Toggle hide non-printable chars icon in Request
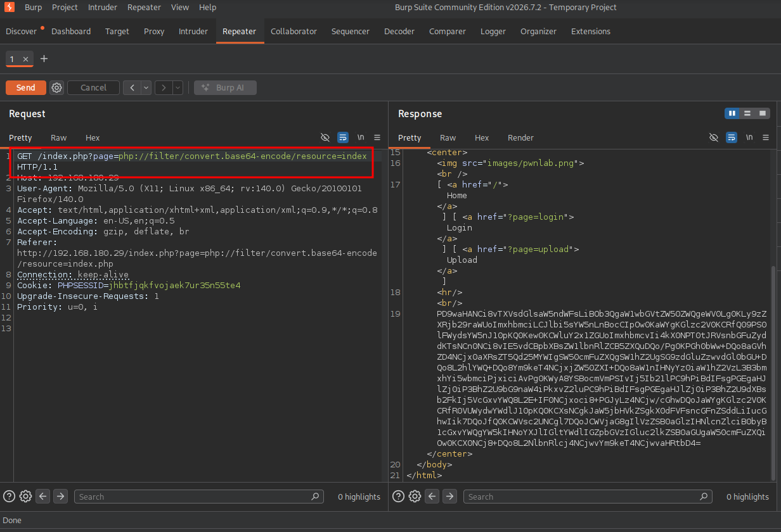The image size is (781, 532). tap(325, 137)
